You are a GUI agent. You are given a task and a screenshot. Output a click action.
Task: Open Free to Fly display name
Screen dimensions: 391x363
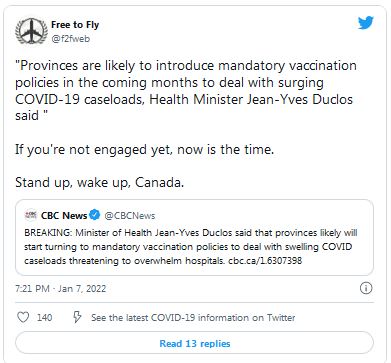[75, 25]
